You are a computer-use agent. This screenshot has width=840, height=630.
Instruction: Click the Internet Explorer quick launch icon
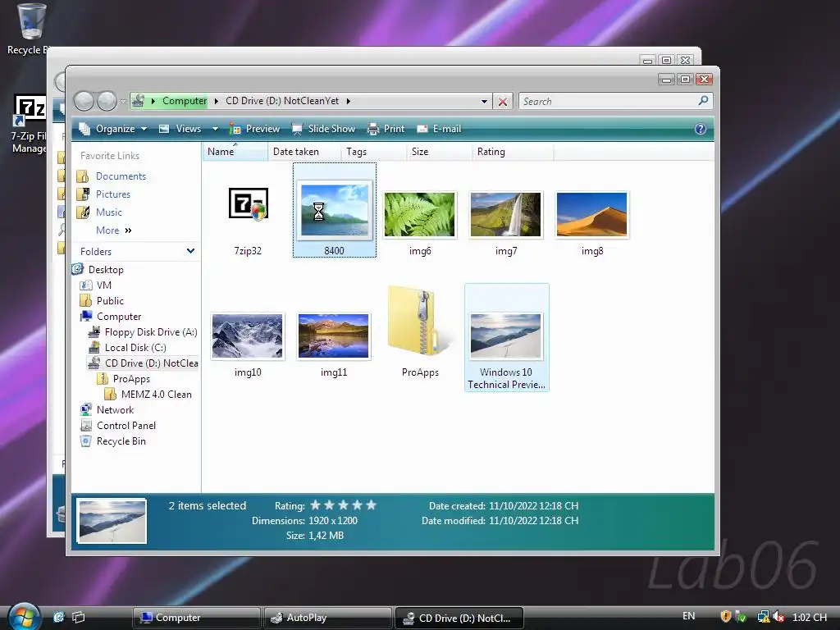coord(59,617)
